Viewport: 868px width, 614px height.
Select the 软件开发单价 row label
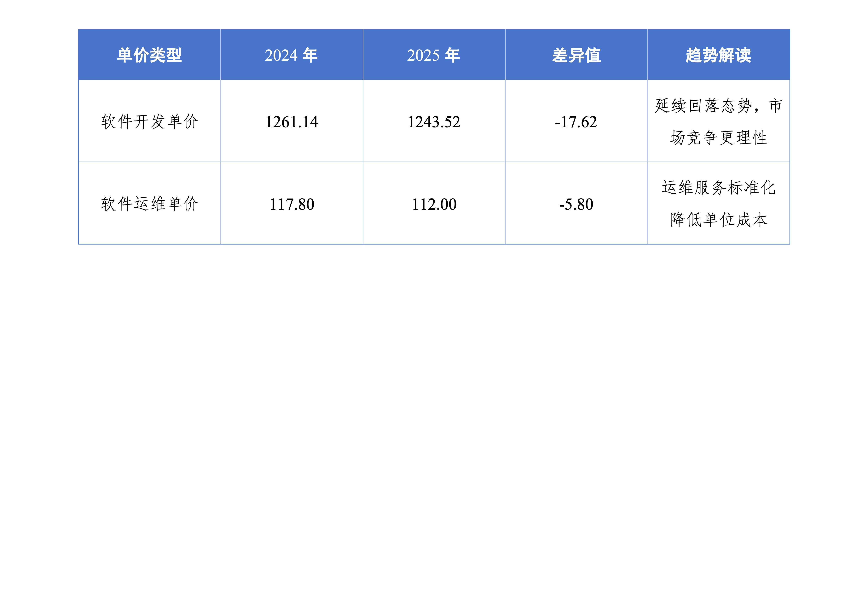[x=149, y=122]
